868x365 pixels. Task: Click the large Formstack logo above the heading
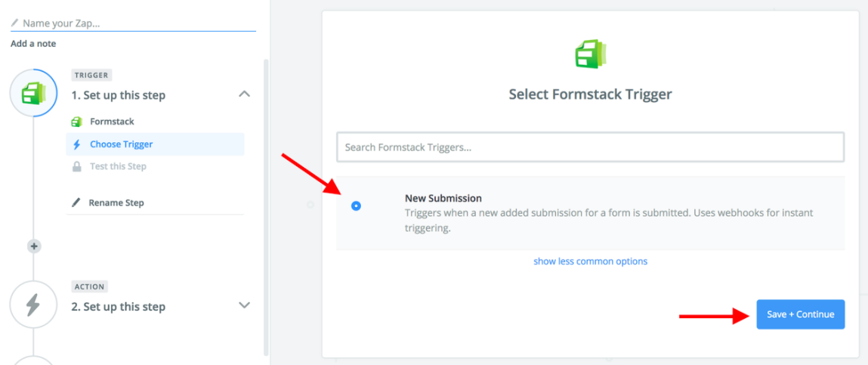pos(590,55)
